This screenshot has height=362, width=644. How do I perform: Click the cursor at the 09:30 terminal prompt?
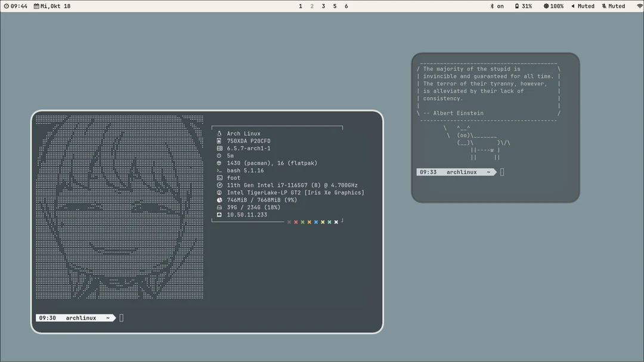coord(121,317)
